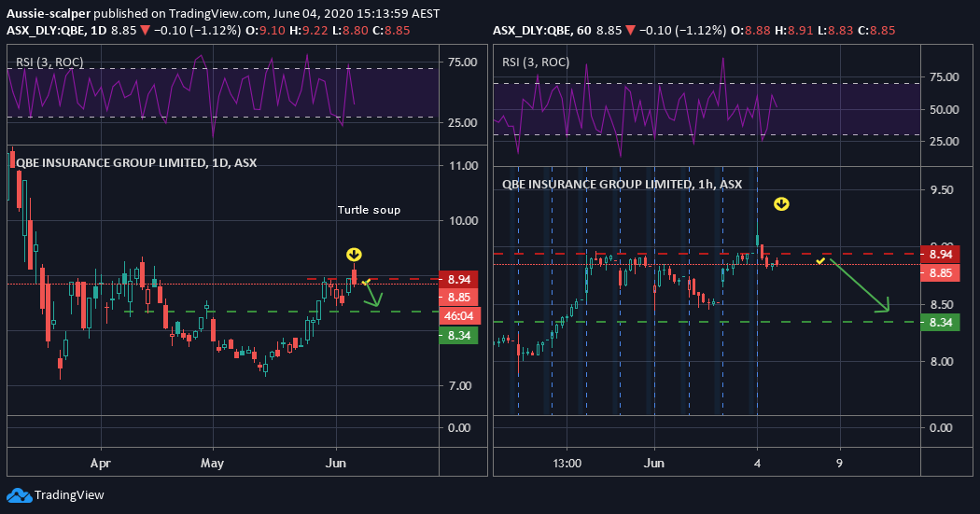Click the Apr date on daily time axis
Screen dimensions: 980x514
point(100,464)
